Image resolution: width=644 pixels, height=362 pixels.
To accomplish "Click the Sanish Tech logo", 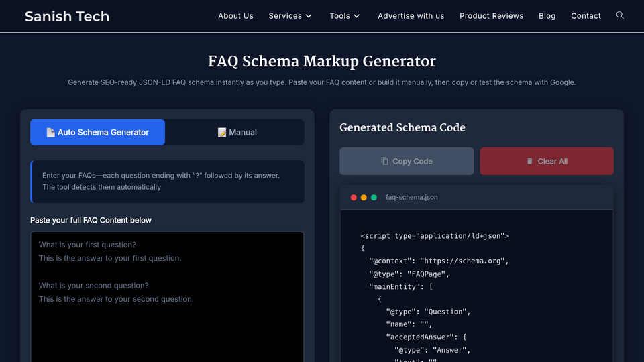I will tap(67, 16).
